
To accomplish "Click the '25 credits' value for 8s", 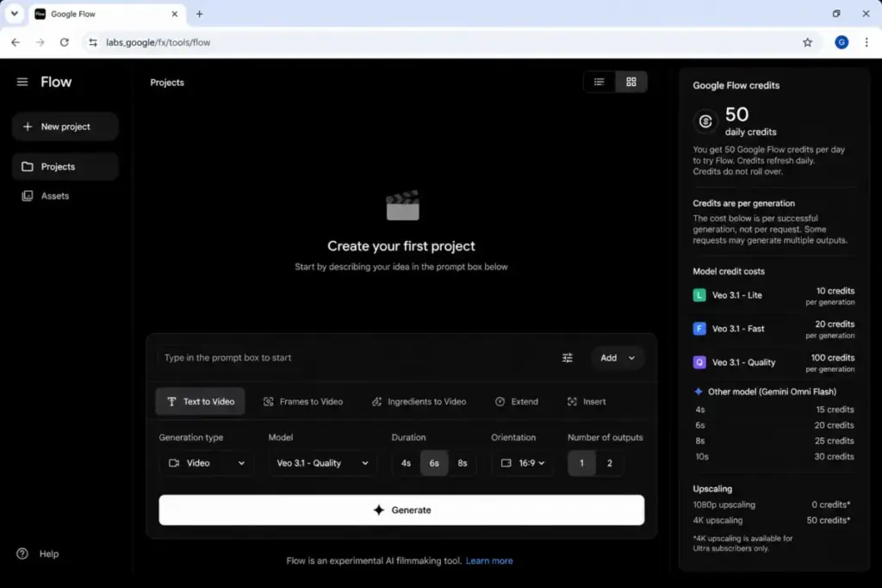I will pos(834,441).
